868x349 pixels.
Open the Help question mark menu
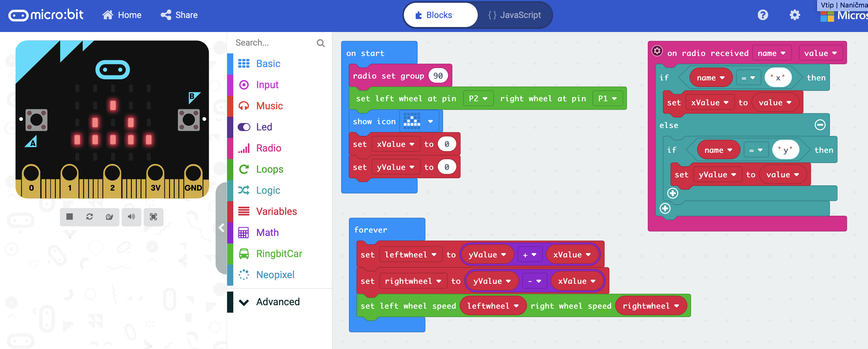tap(763, 15)
